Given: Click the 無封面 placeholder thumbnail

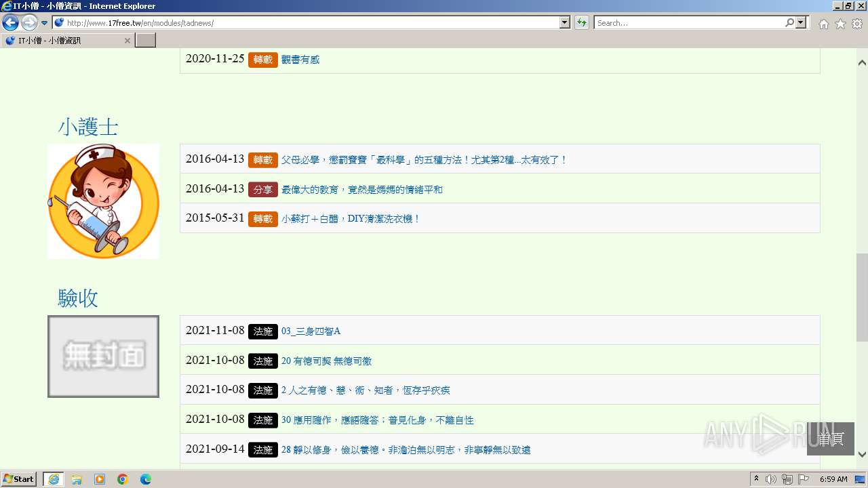Looking at the screenshot, I should [103, 357].
